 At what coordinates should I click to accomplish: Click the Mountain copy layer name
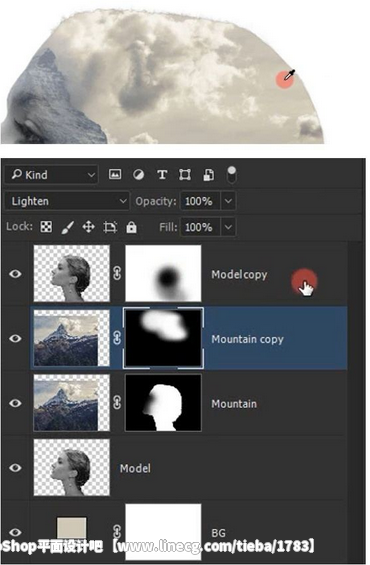[248, 339]
